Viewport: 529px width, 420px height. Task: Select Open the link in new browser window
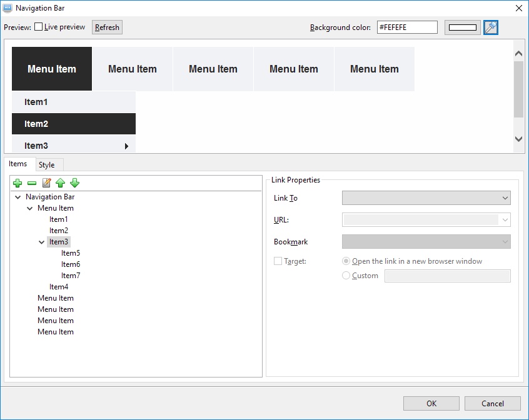[x=346, y=261]
